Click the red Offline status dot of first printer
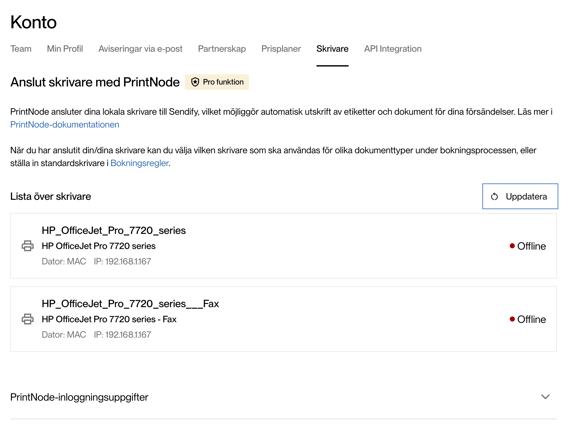The width and height of the screenshot is (575, 435). 512,246
